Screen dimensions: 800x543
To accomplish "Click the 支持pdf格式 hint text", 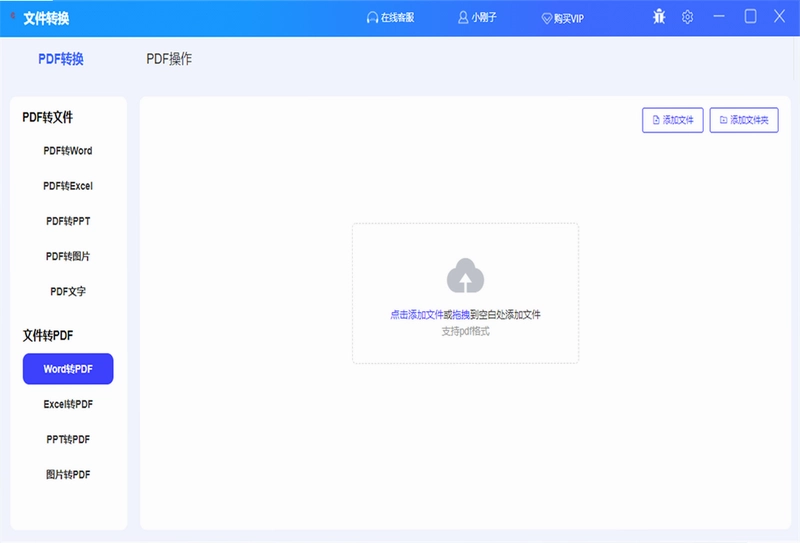I will [465, 332].
